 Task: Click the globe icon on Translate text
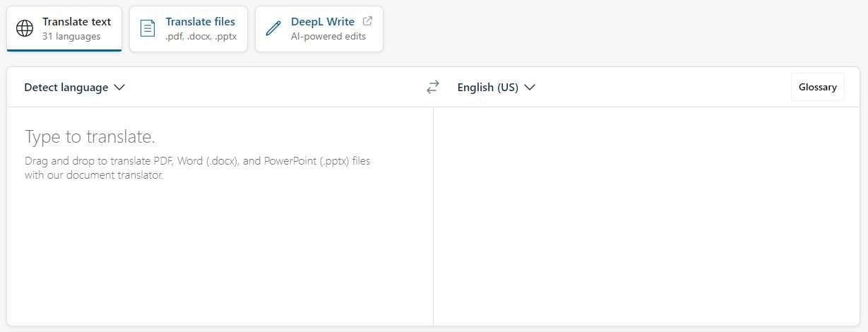(x=25, y=28)
